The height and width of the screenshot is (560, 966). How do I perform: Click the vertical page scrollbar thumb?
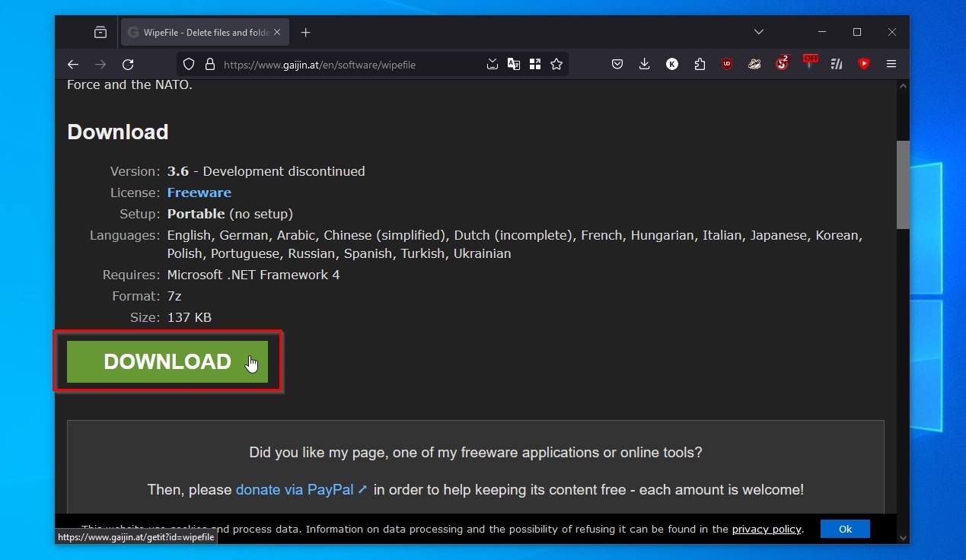coord(903,184)
